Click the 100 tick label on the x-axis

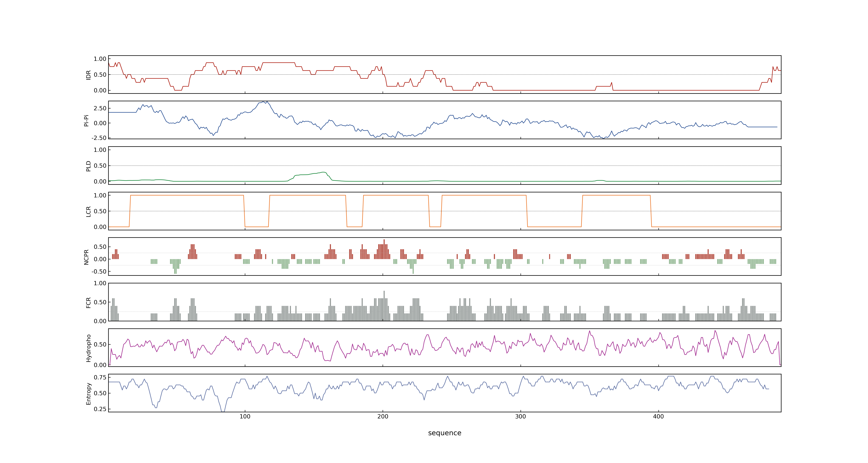245,416
